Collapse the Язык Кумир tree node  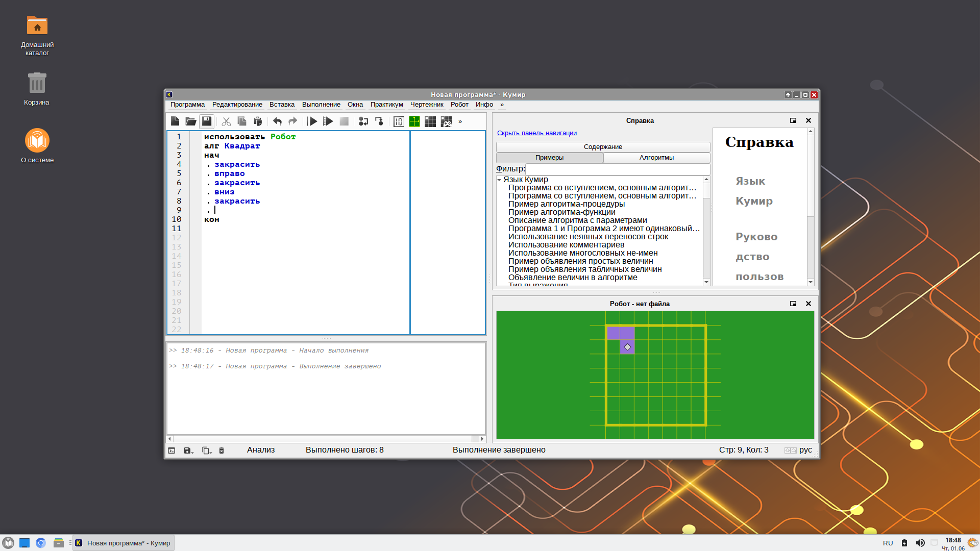point(499,180)
